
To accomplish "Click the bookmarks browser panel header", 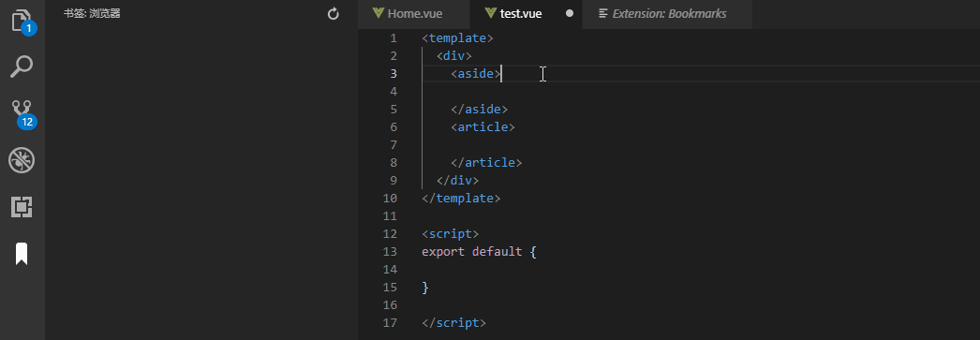I will click(x=92, y=14).
